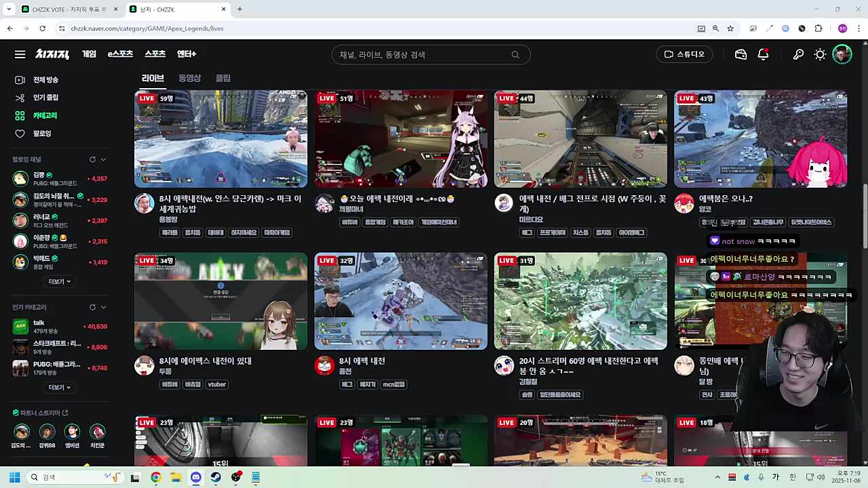
Task: Bookmark this page with the star icon
Action: 730,28
